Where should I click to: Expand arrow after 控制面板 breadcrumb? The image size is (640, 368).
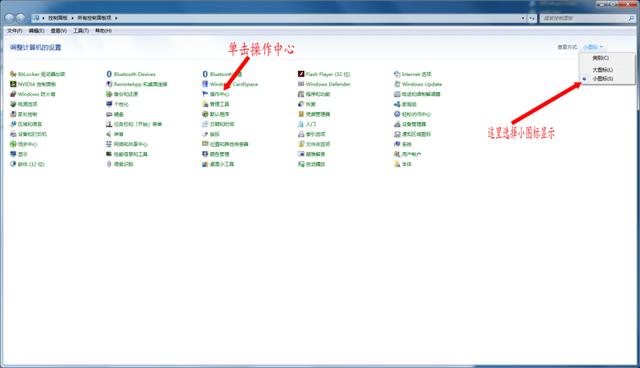coord(72,18)
